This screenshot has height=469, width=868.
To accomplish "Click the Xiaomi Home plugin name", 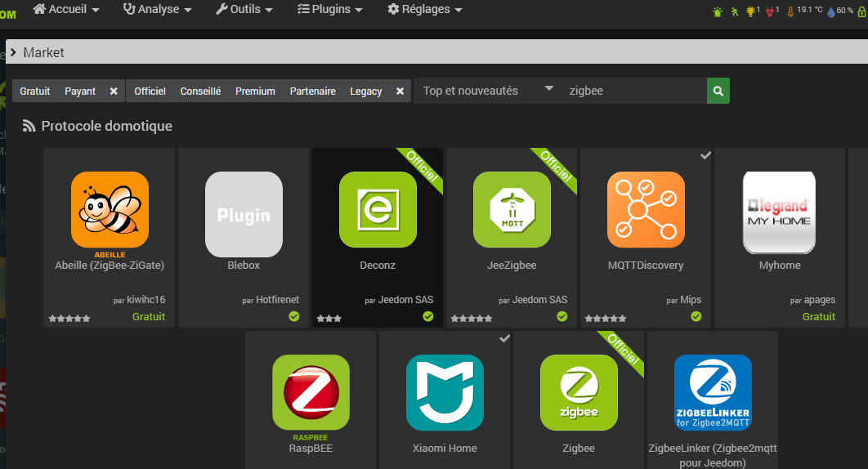I will point(445,449).
